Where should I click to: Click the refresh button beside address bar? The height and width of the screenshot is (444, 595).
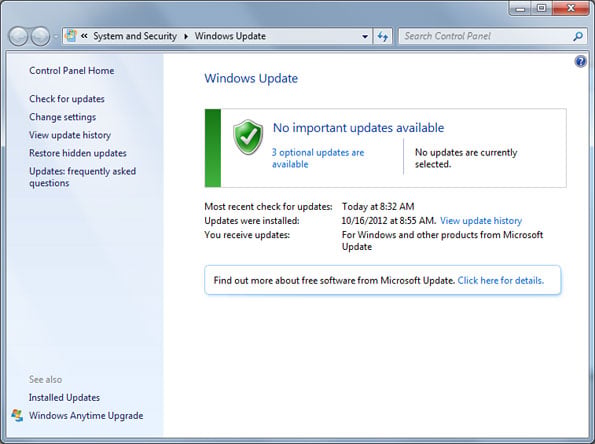click(382, 36)
